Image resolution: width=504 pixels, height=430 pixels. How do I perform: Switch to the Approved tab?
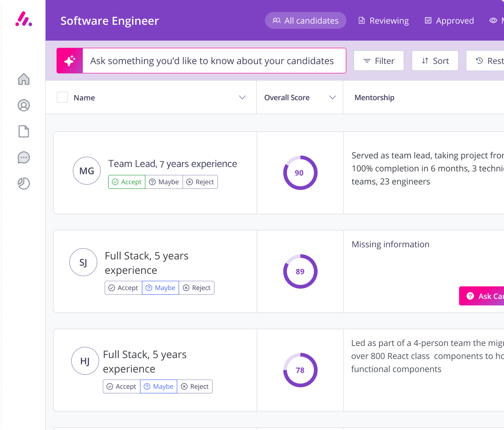(x=449, y=21)
